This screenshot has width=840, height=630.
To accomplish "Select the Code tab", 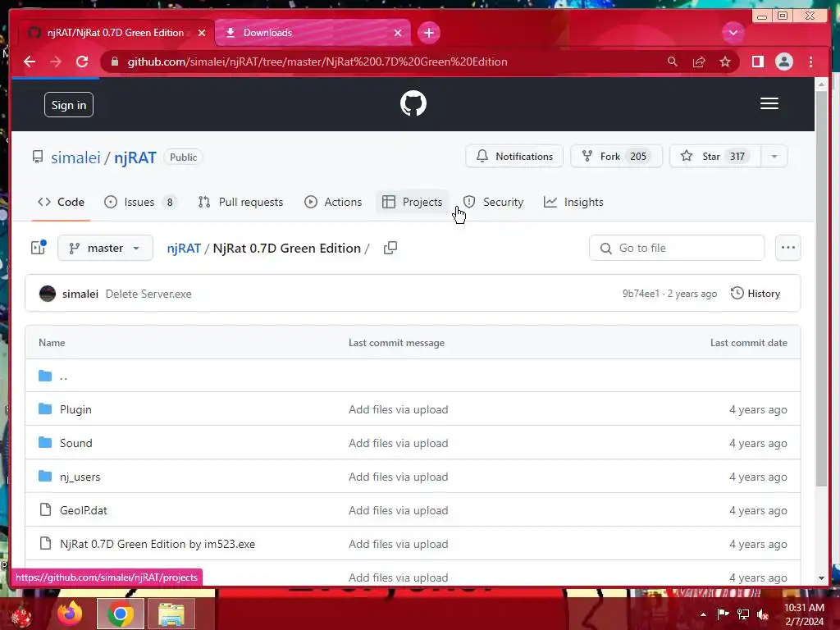I will pos(61,202).
